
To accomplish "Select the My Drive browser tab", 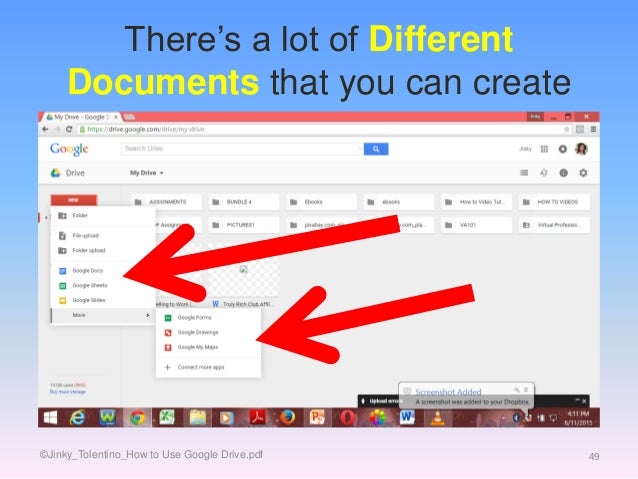I will pos(81,117).
